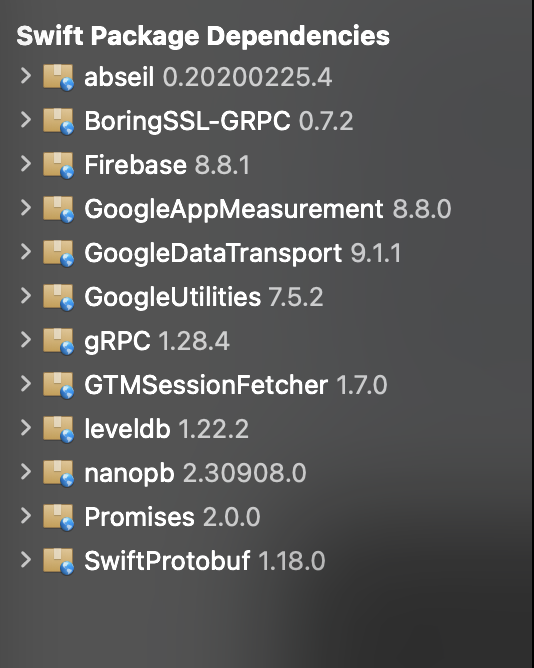
Task: Expand the GTMSessionFetcher disclosure arrow
Action: (x=26, y=383)
